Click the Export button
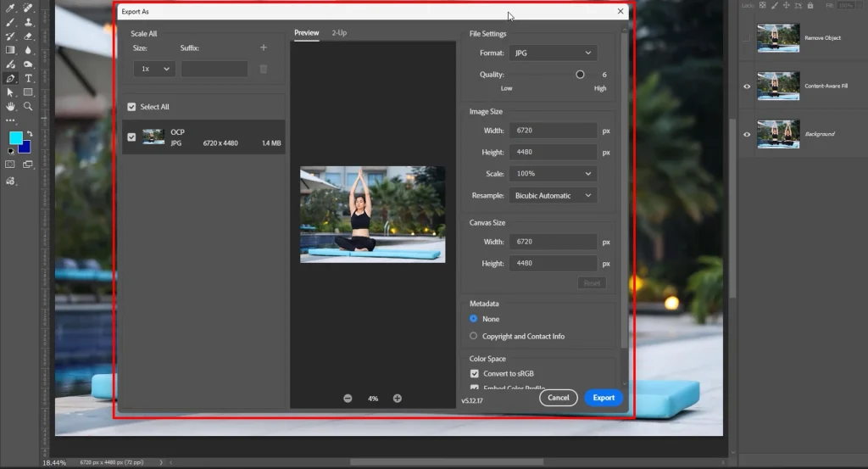 [x=604, y=398]
